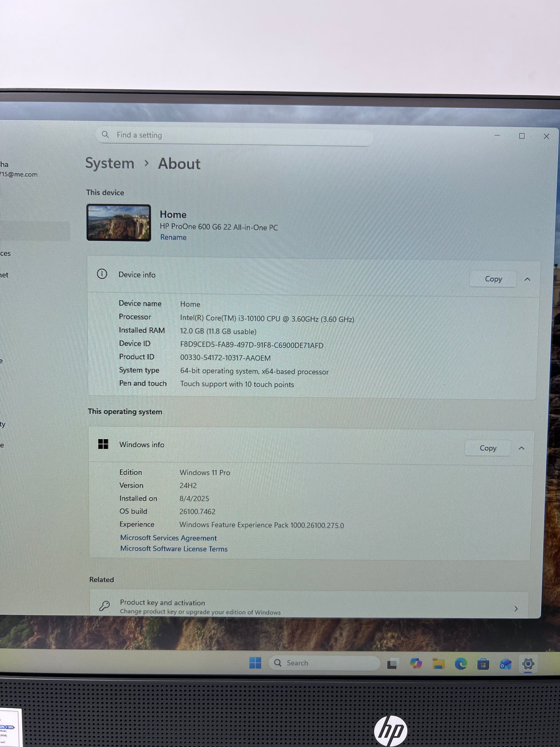Image resolution: width=560 pixels, height=747 pixels.
Task: Click the Settings gear taskbar icon
Action: [x=528, y=664]
